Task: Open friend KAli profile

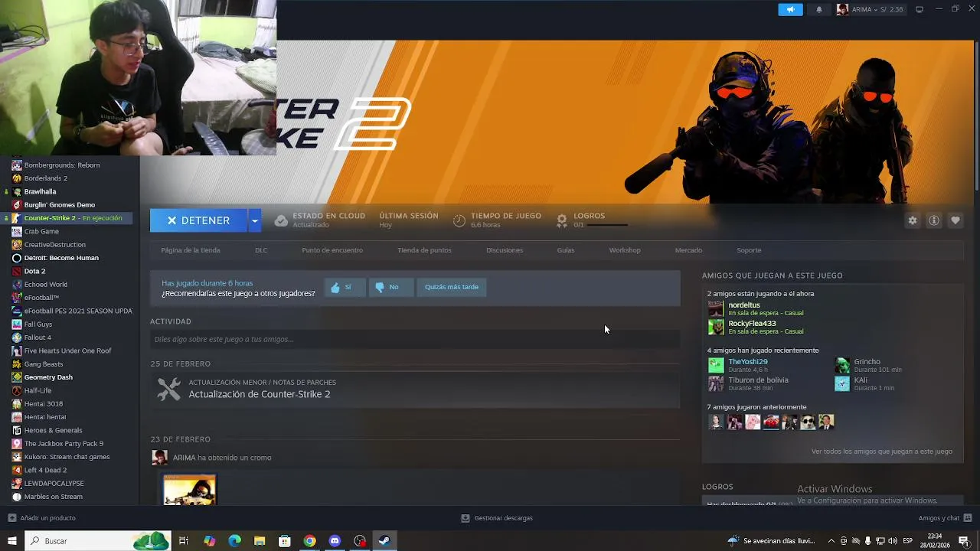Action: [861, 380]
